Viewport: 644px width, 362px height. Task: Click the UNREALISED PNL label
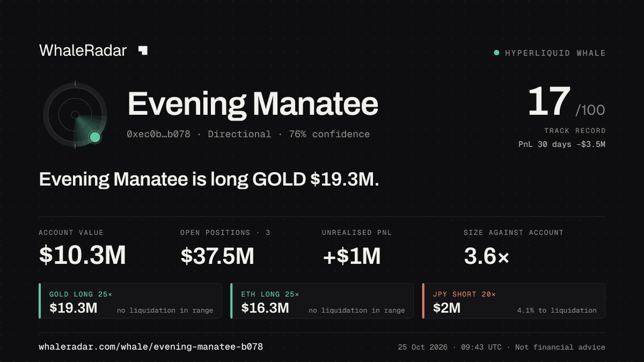(x=357, y=233)
